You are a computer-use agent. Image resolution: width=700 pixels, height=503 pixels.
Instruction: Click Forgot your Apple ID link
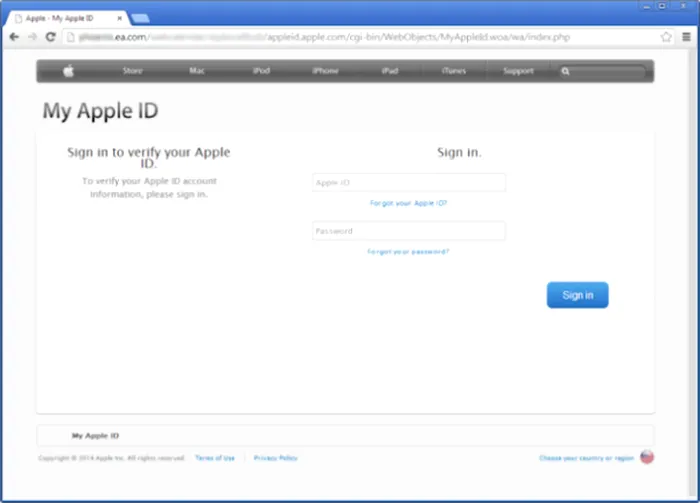coord(408,203)
